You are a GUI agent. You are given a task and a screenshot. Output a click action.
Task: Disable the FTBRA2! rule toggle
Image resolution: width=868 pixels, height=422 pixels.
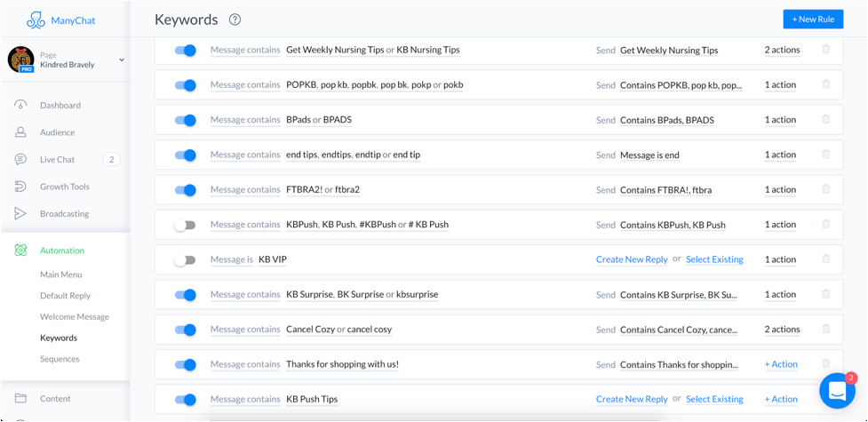click(186, 190)
